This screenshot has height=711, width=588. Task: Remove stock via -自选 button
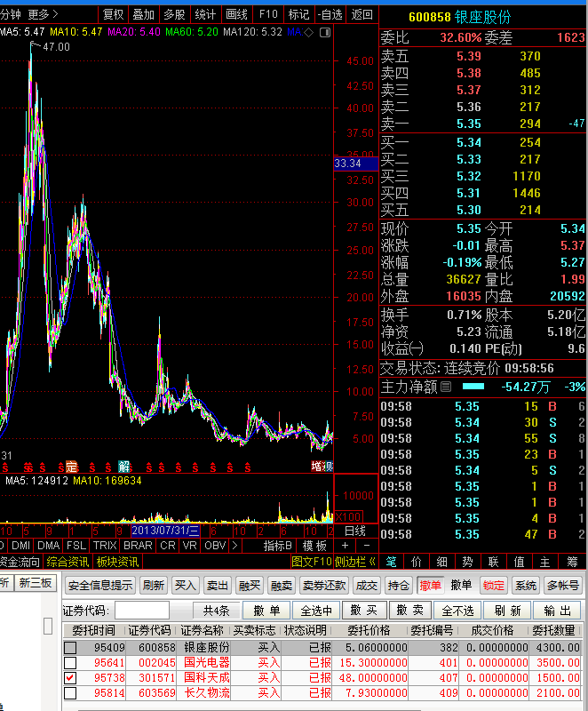point(330,15)
